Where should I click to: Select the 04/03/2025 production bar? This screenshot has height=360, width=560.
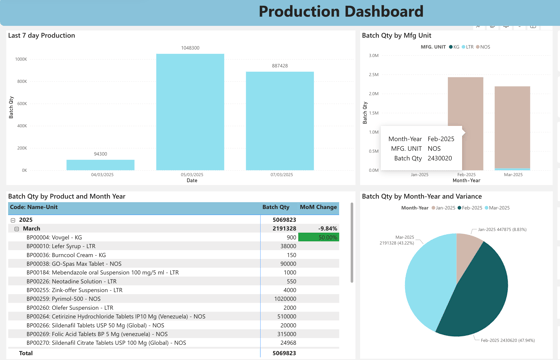100,165
